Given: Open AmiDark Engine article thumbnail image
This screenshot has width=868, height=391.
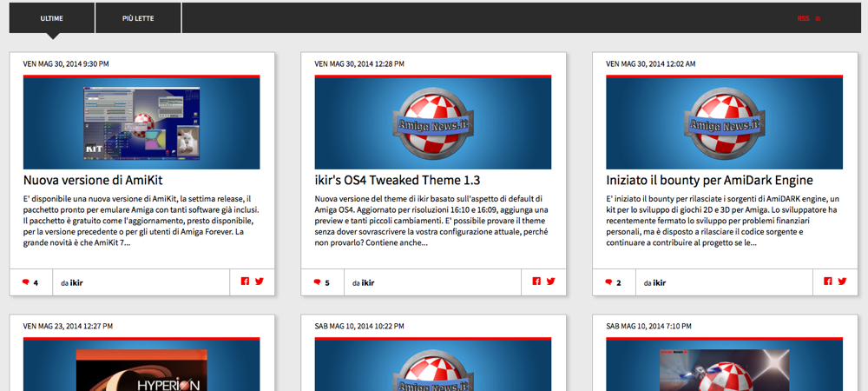Looking at the screenshot, I should point(724,123).
